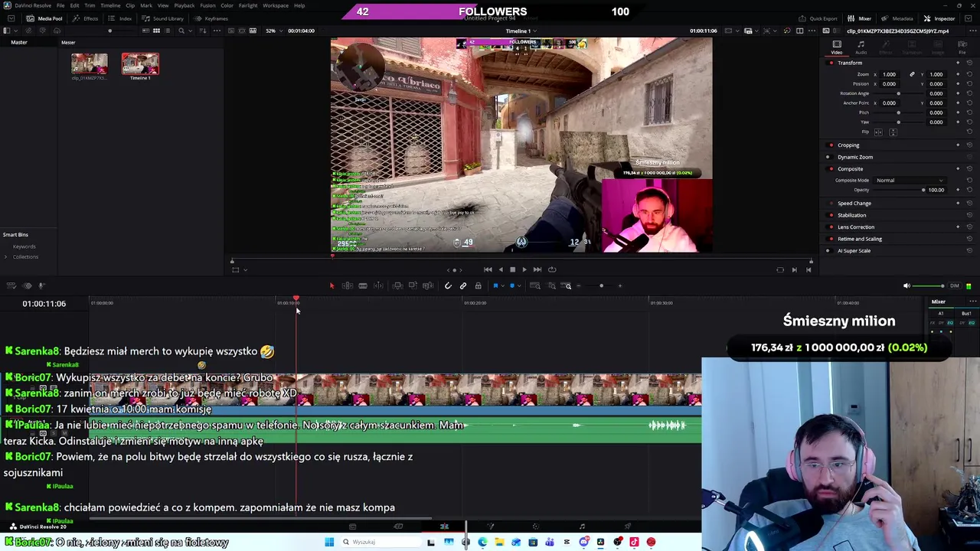Toggle the Cropping enable switch
The width and height of the screenshot is (980, 551).
[x=831, y=145]
